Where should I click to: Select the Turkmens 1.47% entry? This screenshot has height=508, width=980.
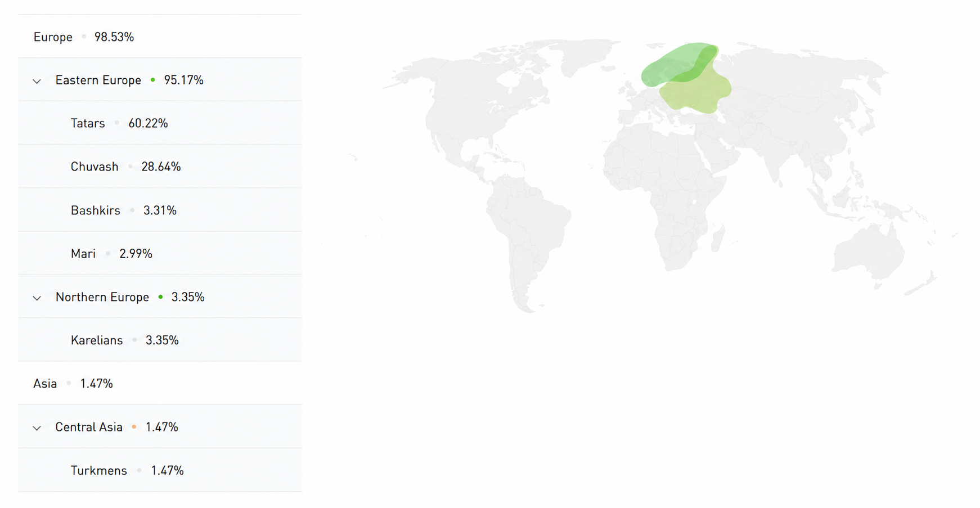160,470
